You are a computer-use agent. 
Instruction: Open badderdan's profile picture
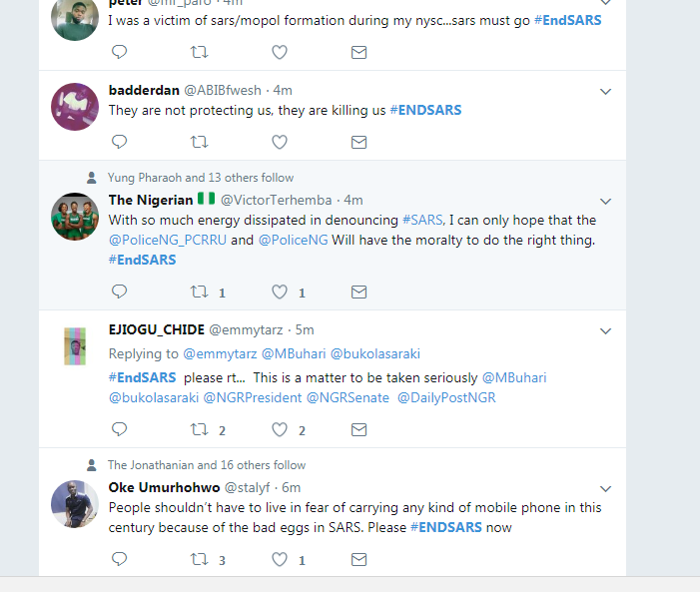[x=75, y=107]
